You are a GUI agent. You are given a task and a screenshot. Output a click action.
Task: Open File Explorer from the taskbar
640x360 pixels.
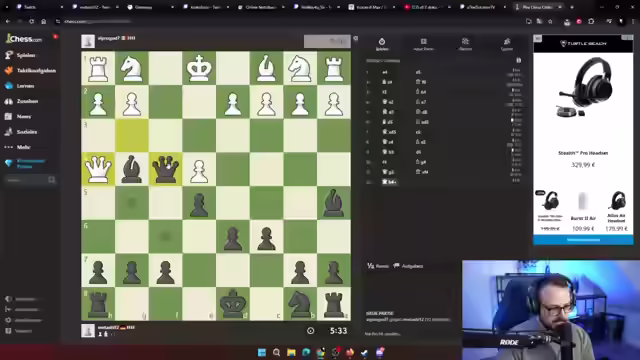pyautogui.click(x=291, y=352)
